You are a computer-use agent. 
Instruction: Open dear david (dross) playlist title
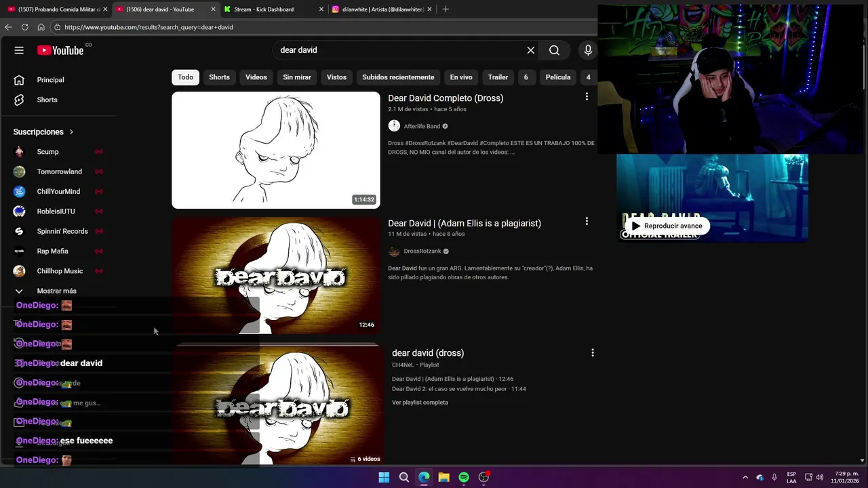428,353
